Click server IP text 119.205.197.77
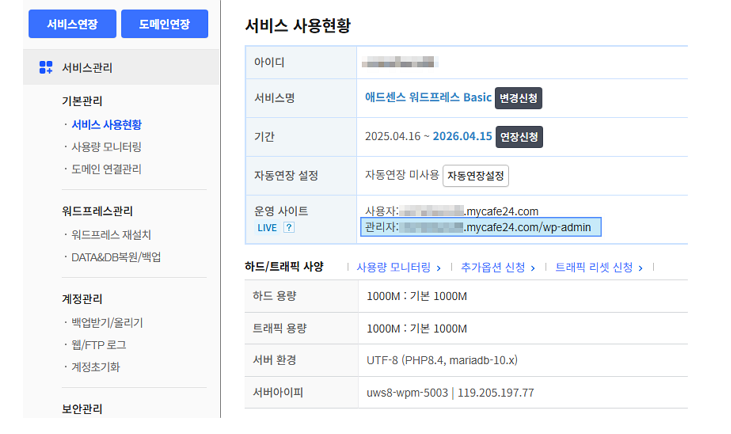Image resolution: width=731 pixels, height=434 pixels. pos(496,393)
